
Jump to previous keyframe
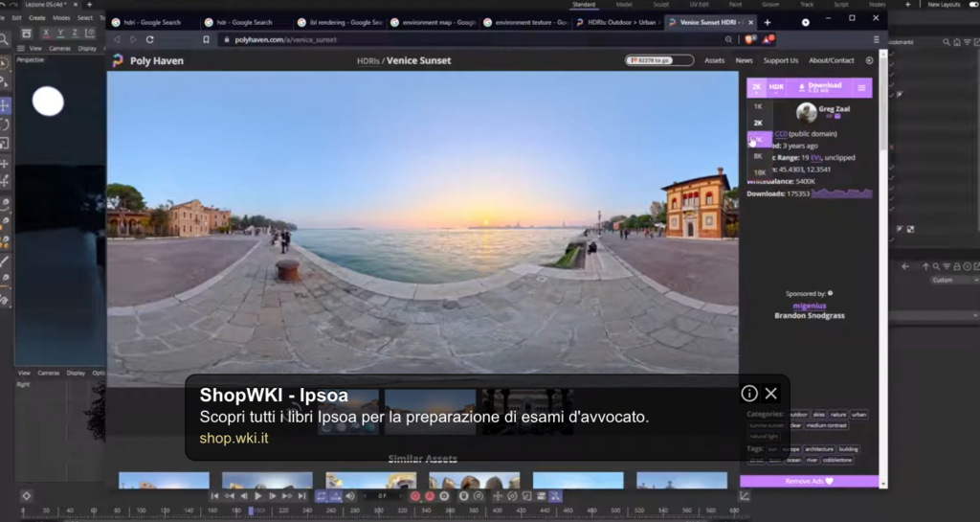[229, 496]
